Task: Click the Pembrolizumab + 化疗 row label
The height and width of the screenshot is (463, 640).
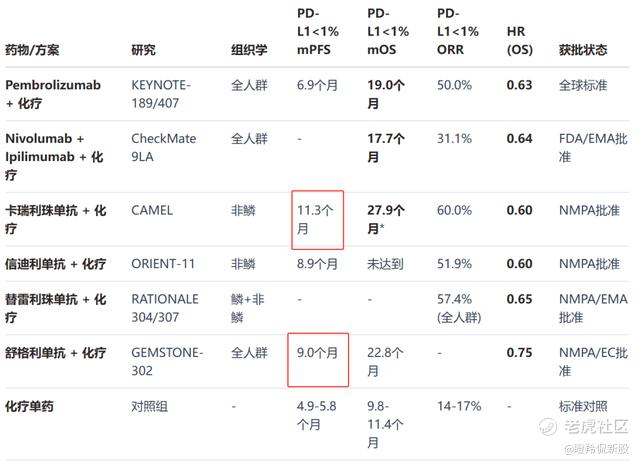Action: (53, 94)
